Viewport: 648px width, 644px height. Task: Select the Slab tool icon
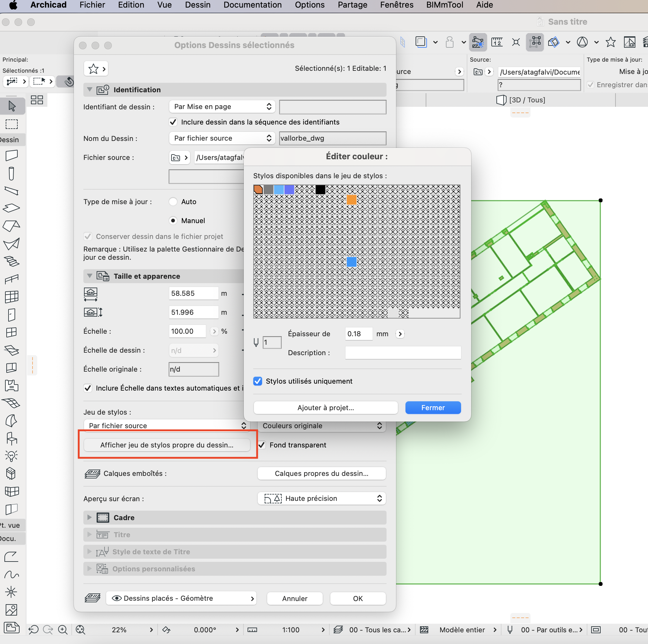click(12, 208)
